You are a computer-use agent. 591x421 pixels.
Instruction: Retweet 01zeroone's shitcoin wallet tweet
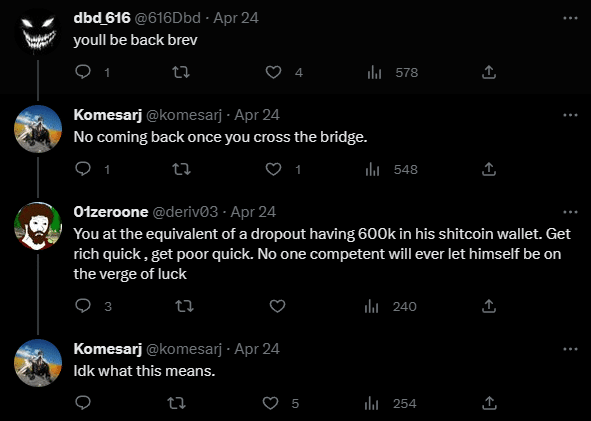[185, 306]
